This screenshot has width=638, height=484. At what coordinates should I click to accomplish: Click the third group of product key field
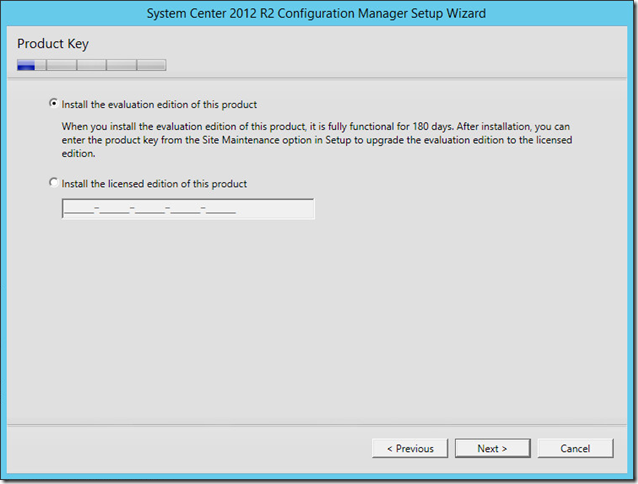pos(150,209)
